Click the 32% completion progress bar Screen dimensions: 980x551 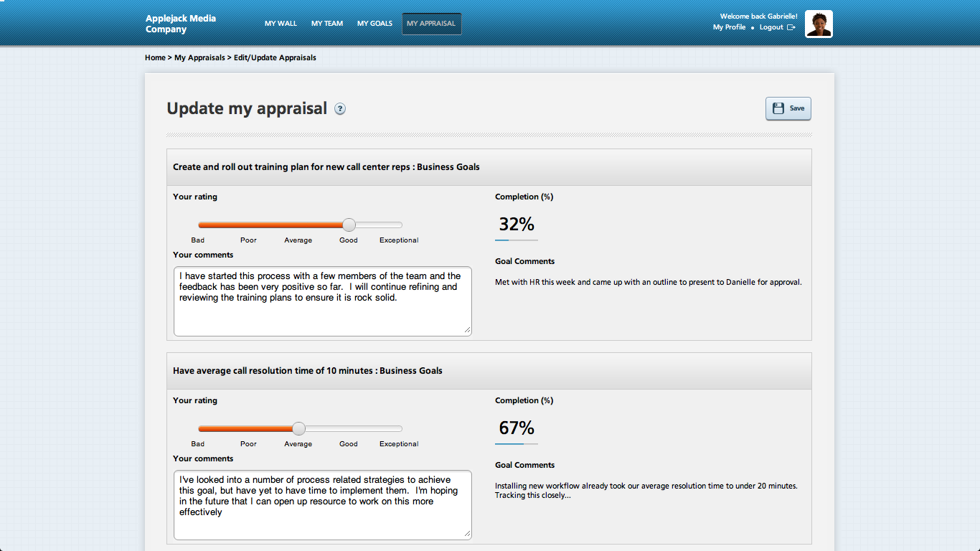point(516,240)
